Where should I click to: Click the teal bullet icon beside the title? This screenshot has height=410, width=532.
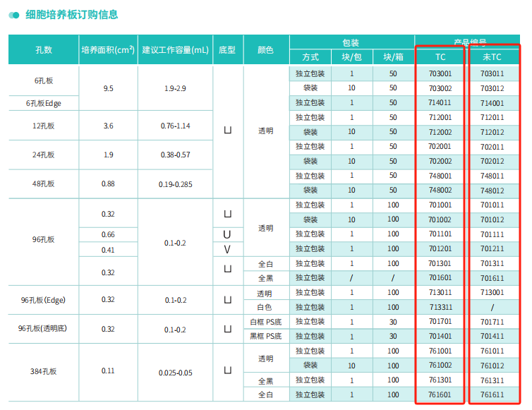tap(14, 15)
